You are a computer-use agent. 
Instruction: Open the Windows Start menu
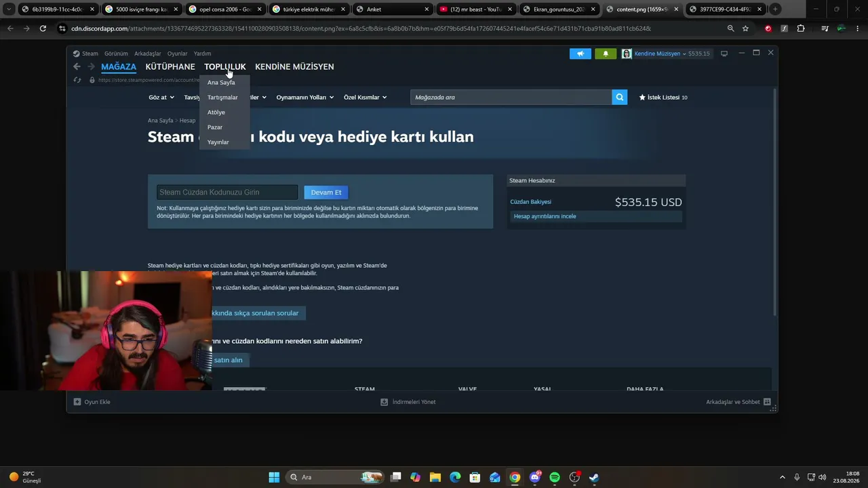(x=274, y=477)
